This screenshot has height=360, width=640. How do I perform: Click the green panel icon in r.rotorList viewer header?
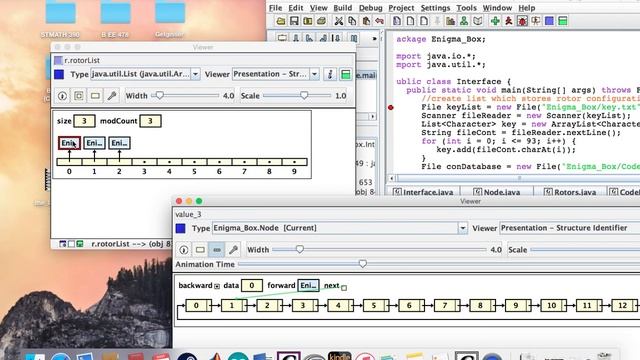pyautogui.click(x=346, y=74)
